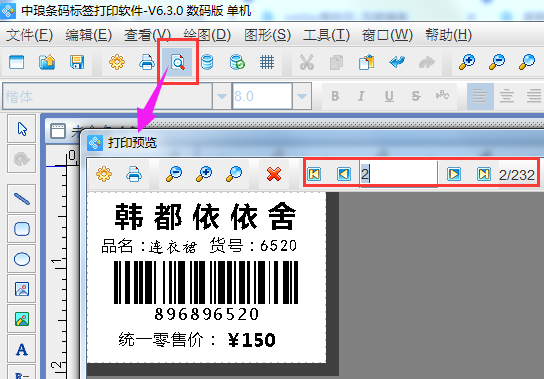Click database with green check icon
The width and height of the screenshot is (544, 379).
(237, 62)
